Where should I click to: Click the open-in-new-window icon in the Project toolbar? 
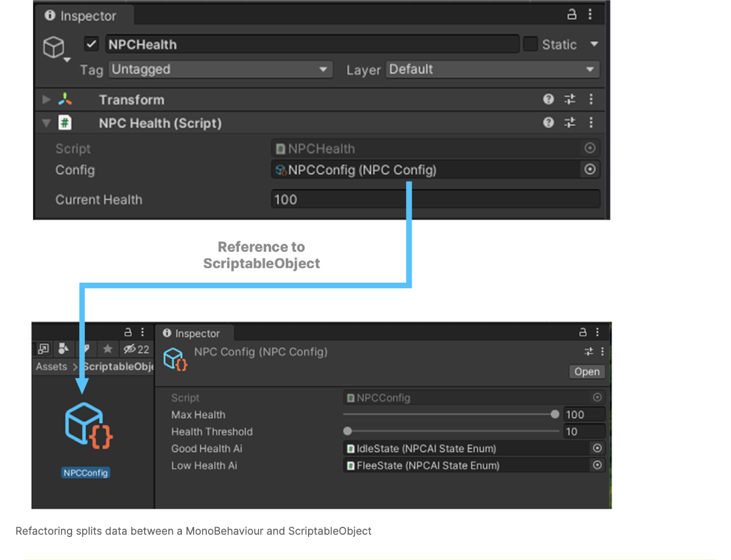point(43,349)
